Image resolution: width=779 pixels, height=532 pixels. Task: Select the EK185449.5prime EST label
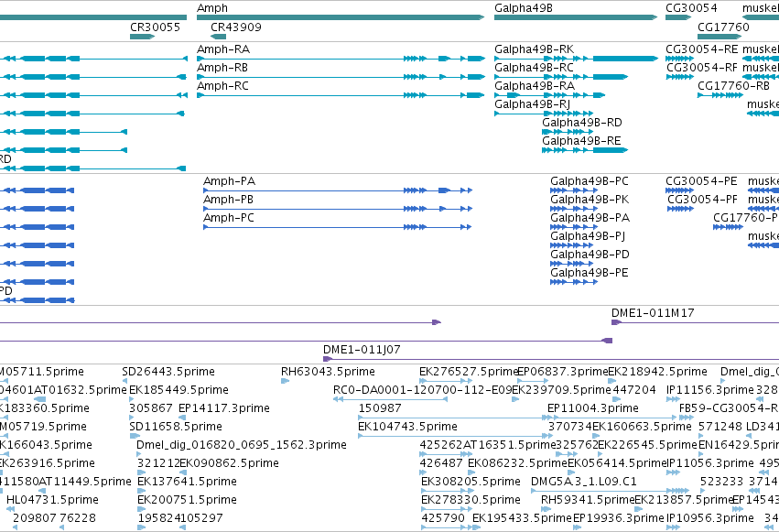click(x=179, y=390)
